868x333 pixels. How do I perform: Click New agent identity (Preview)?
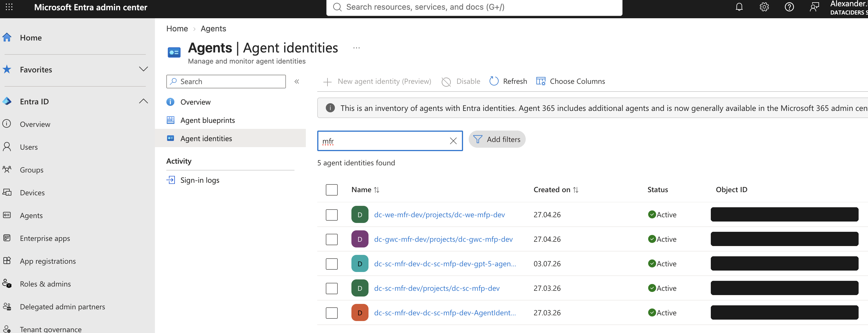click(377, 81)
